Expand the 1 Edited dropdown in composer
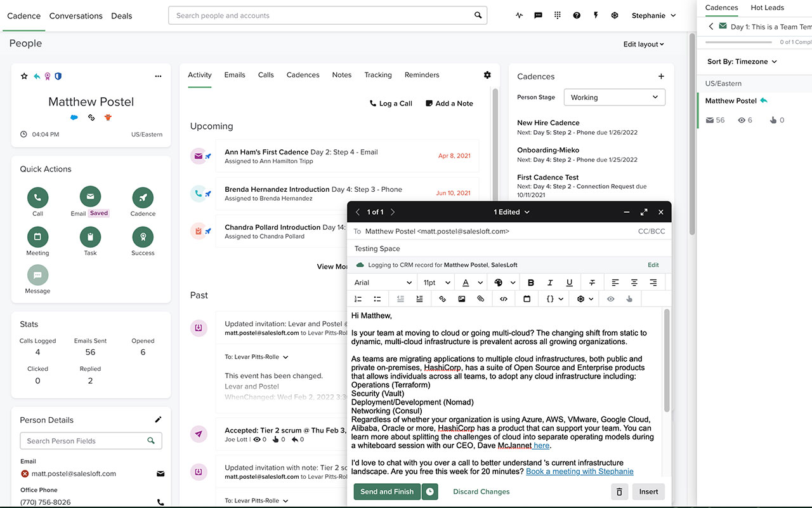The width and height of the screenshot is (812, 508). [x=511, y=212]
